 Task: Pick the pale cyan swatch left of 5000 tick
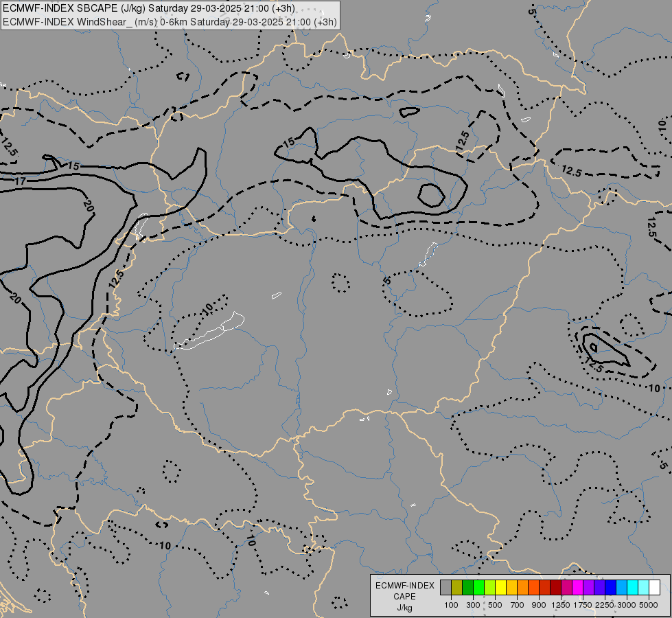pos(644,587)
